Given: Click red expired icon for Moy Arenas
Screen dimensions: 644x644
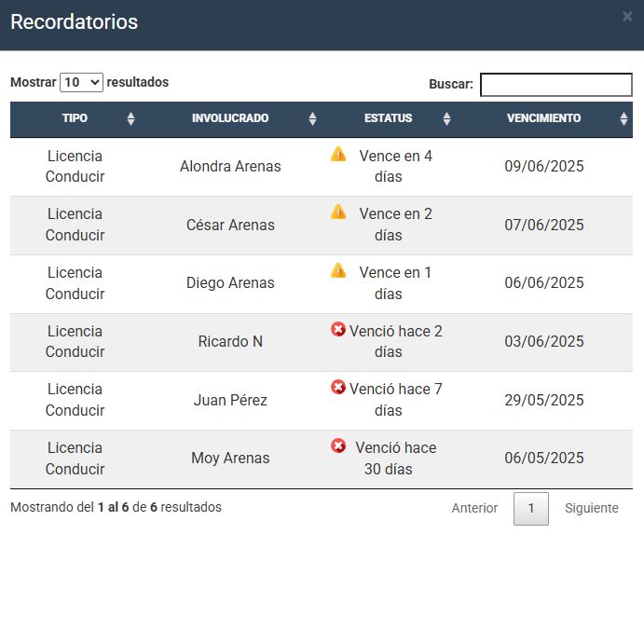Looking at the screenshot, I should pos(338,445).
